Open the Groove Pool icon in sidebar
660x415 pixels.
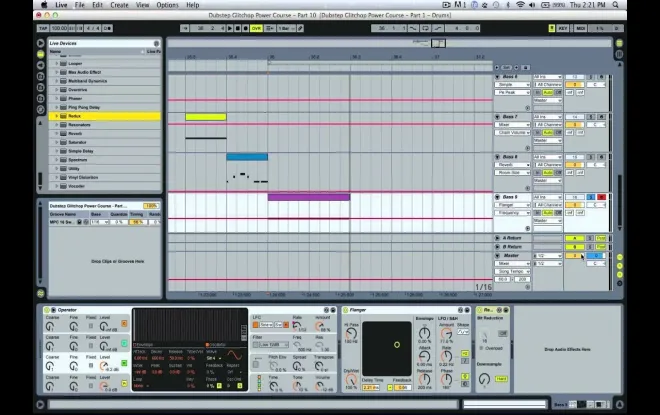[x=40, y=293]
